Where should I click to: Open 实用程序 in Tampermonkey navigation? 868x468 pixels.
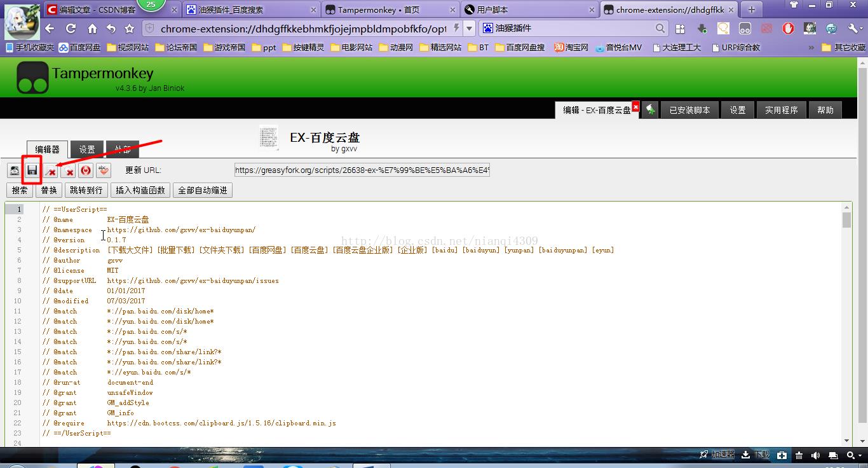tap(781, 110)
